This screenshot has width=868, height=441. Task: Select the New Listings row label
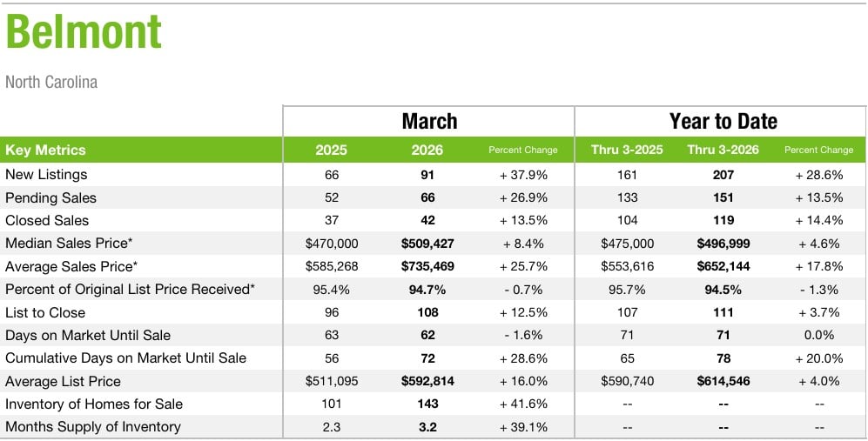[x=46, y=175]
